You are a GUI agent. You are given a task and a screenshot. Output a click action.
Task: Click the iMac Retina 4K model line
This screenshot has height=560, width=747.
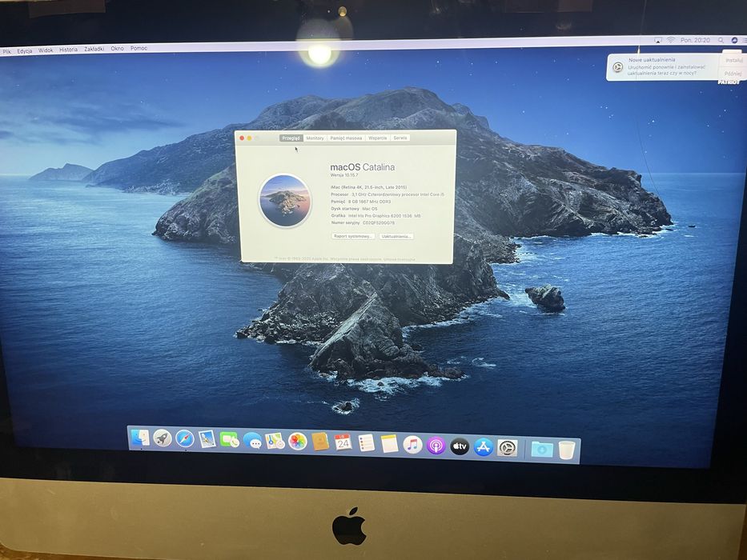369,187
